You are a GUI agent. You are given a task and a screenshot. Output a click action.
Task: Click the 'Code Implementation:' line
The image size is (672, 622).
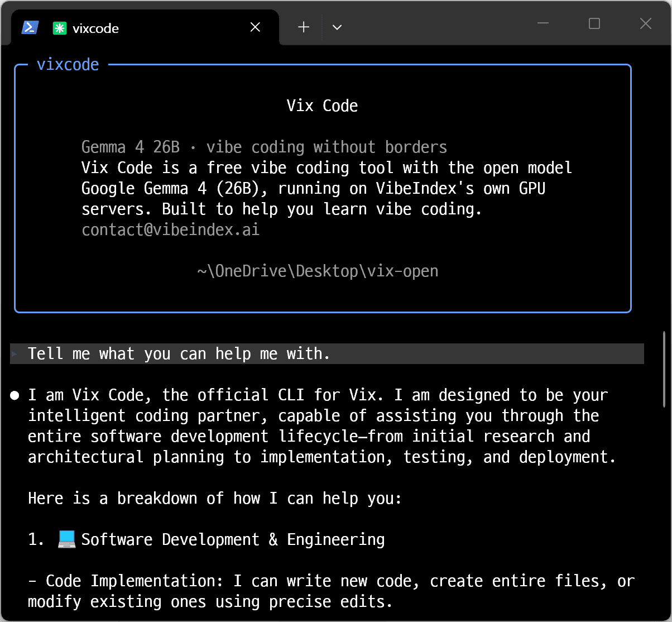pos(331,581)
